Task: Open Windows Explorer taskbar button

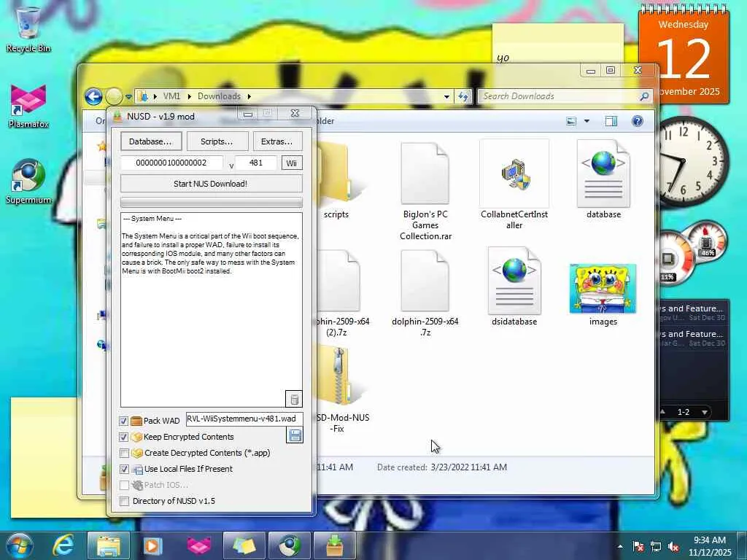Action: coord(108,545)
